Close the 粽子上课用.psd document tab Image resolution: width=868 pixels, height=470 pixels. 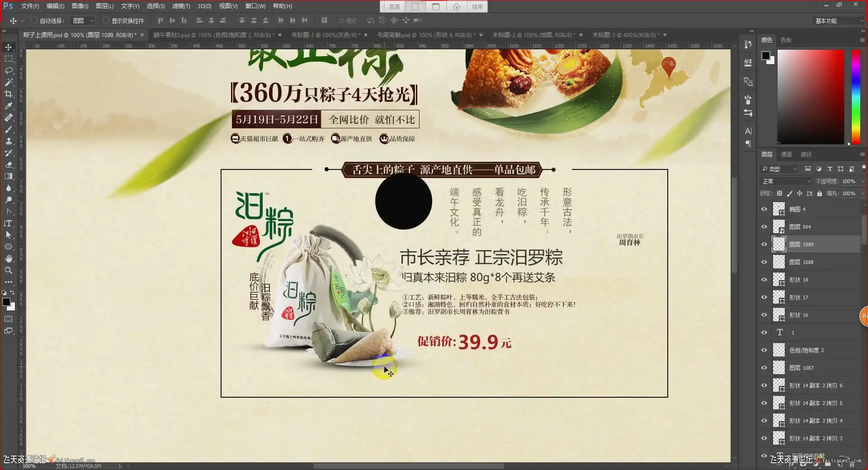(x=142, y=35)
